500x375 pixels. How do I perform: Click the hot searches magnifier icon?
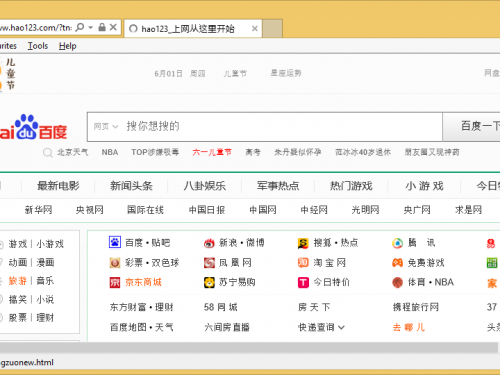(48, 153)
